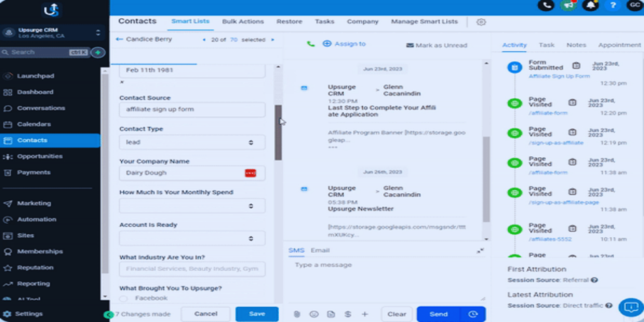This screenshot has width=644, height=322.
Task: Insert a template with document icon
Action: click(331, 314)
